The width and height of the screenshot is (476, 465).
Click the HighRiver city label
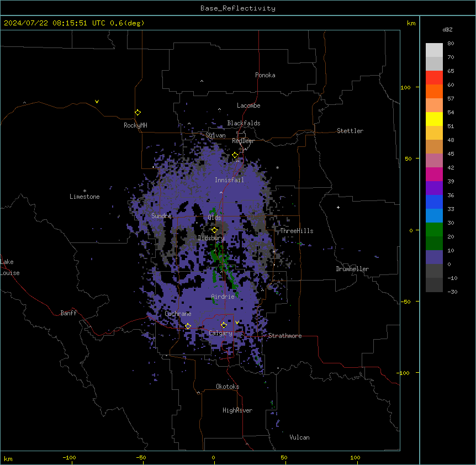click(x=237, y=410)
